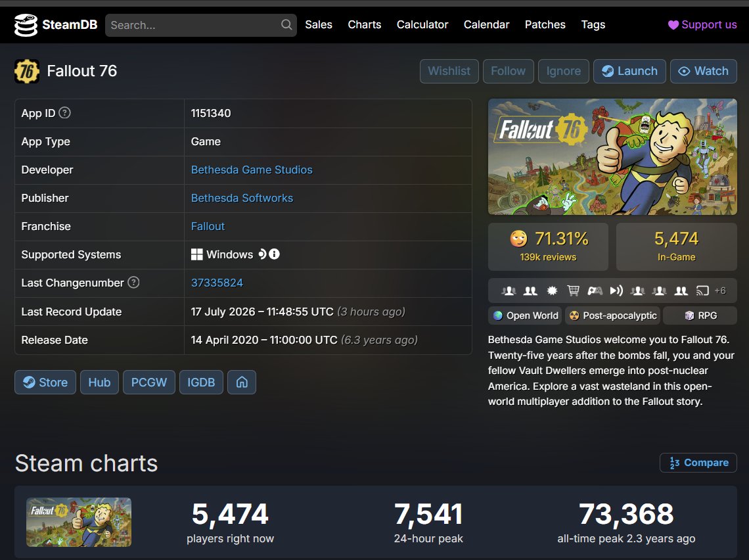The height and width of the screenshot is (560, 749).
Task: Go to the Patches page
Action: point(545,25)
